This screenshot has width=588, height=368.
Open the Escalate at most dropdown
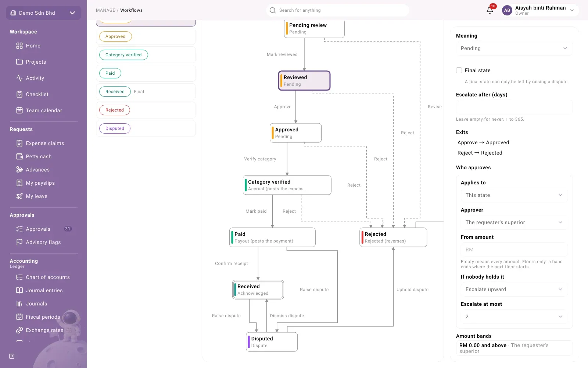pyautogui.click(x=514, y=316)
